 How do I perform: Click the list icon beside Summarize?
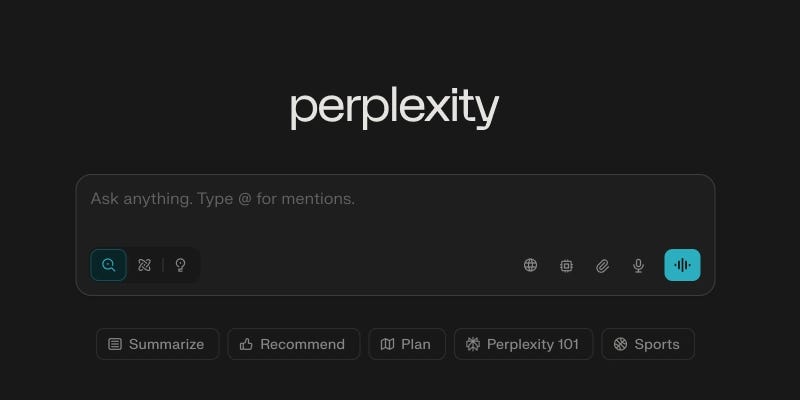tap(115, 344)
